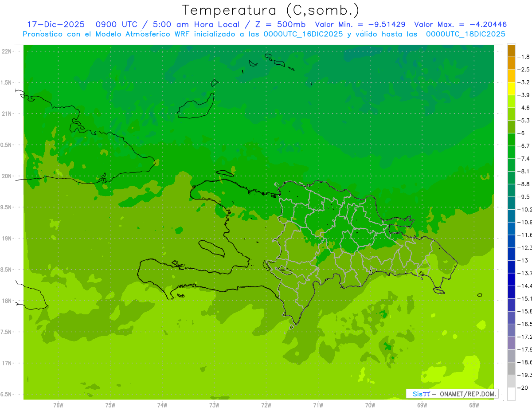This screenshot has height=411, width=532.
Task: Select the olive green swatch between -5.3 and -6
Action: click(511, 127)
